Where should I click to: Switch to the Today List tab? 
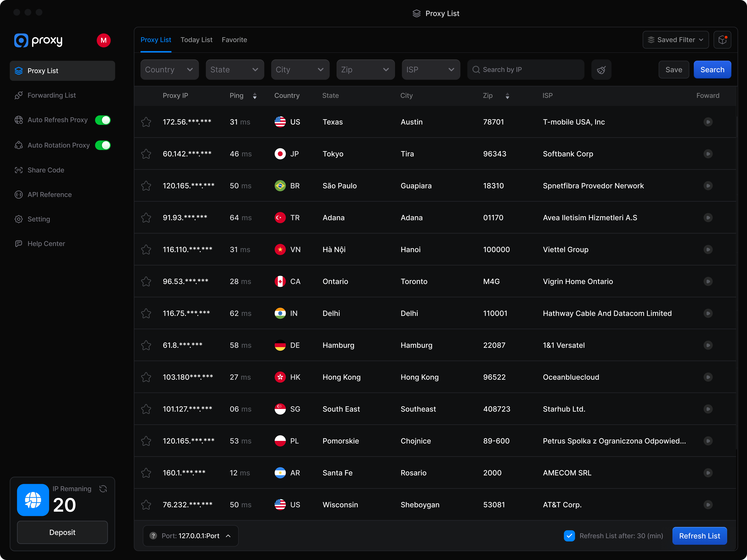[x=197, y=40]
